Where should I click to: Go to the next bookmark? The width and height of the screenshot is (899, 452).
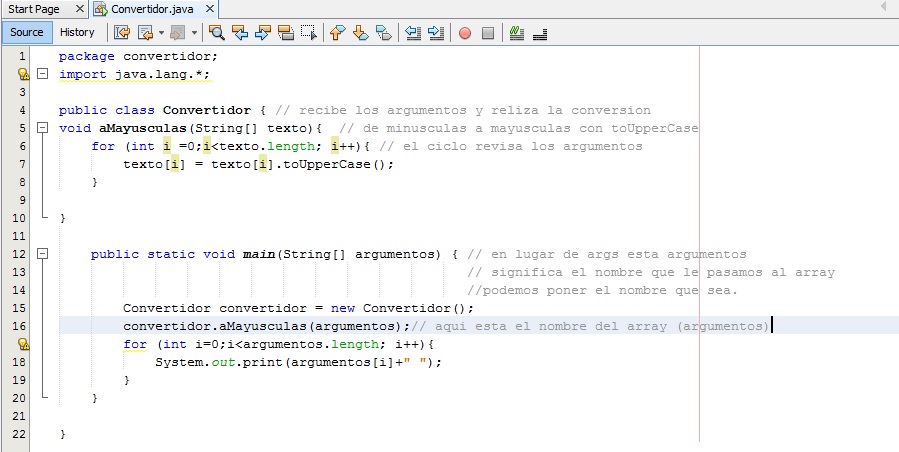[360, 32]
